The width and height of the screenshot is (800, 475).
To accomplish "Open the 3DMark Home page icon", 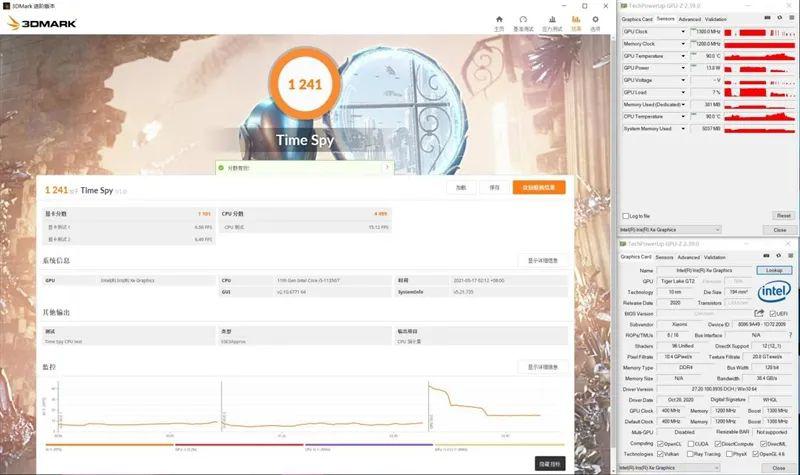I will click(x=499, y=19).
